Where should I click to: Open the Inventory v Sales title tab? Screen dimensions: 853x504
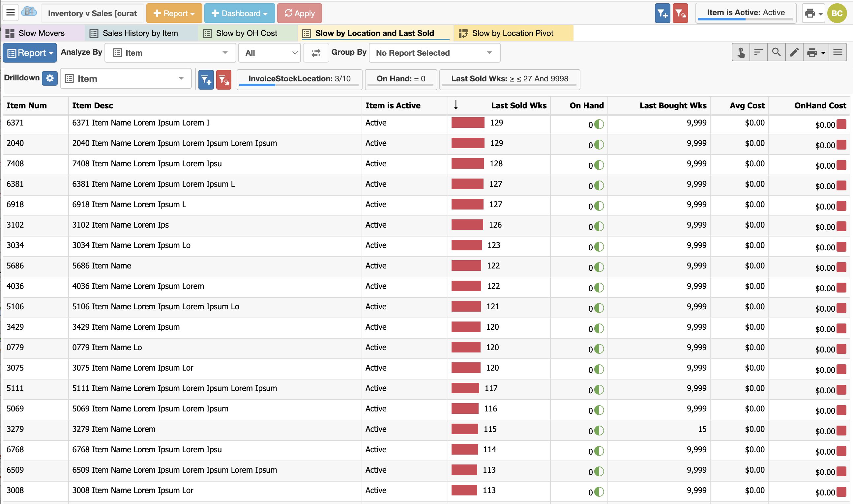click(92, 13)
